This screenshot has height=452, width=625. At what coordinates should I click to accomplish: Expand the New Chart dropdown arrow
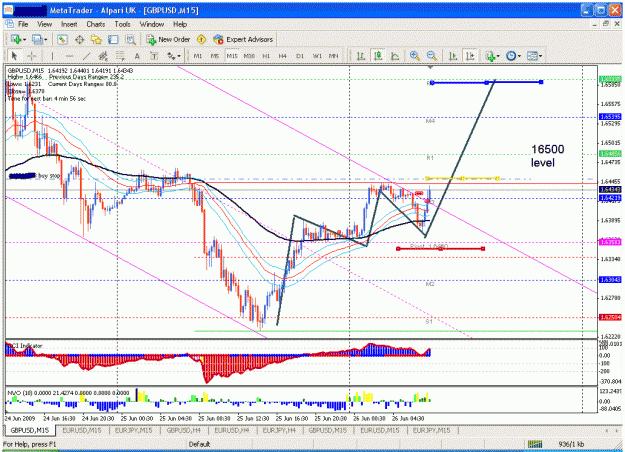point(24,40)
